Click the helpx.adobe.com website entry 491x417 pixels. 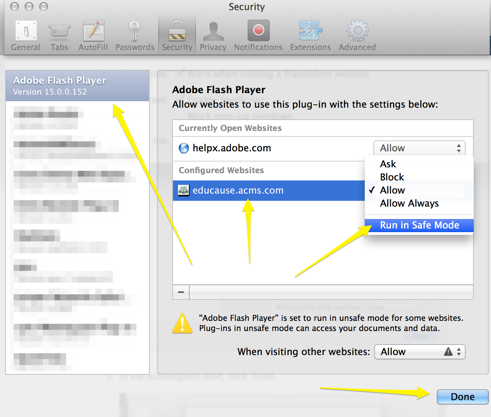(232, 148)
